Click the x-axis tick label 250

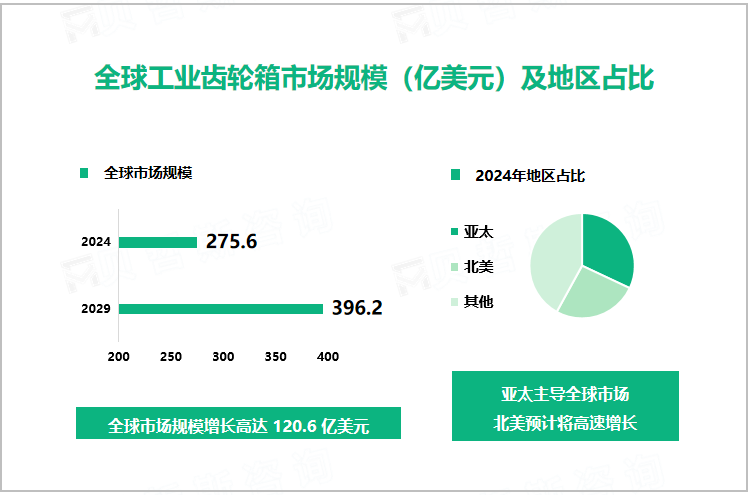point(171,357)
